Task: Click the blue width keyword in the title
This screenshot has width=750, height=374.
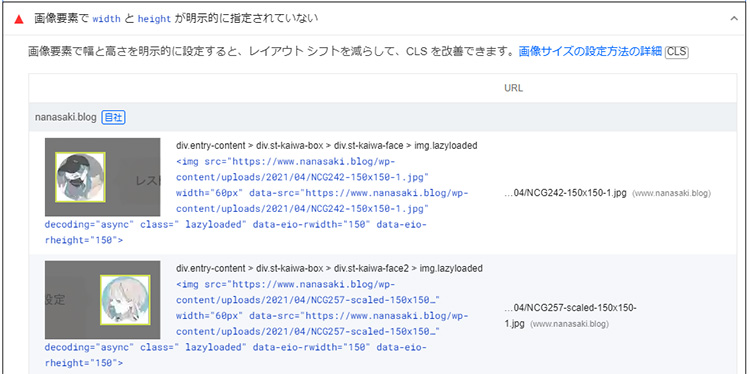Action: pyautogui.click(x=107, y=20)
